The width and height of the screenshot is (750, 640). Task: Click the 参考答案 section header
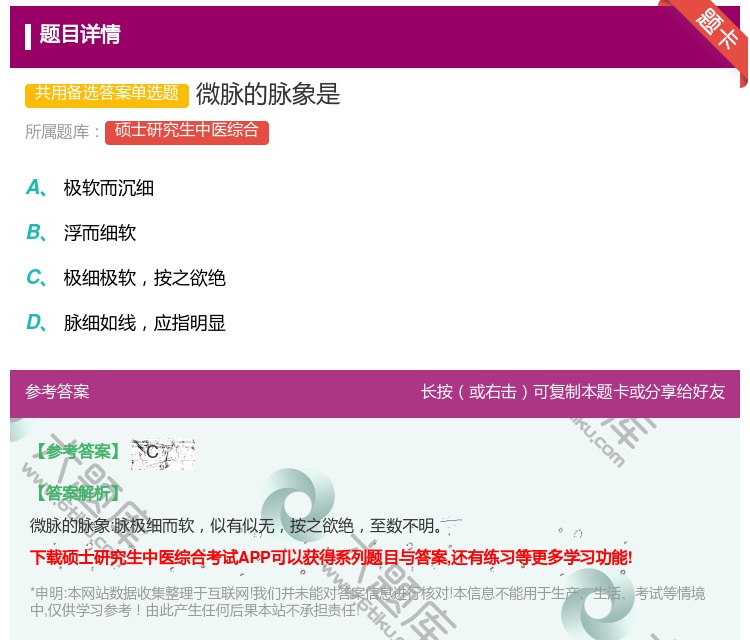[57, 392]
